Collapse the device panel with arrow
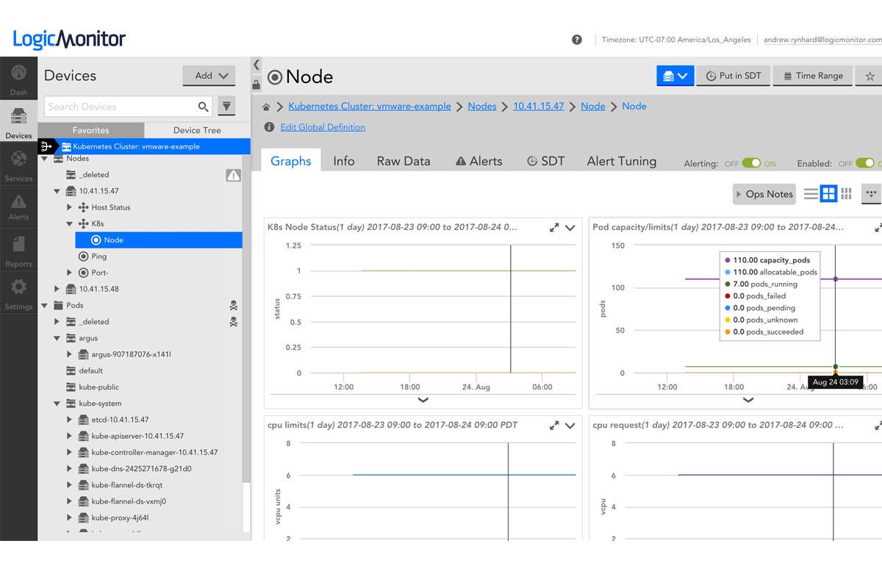Screen dimensions: 882x588 (256, 65)
